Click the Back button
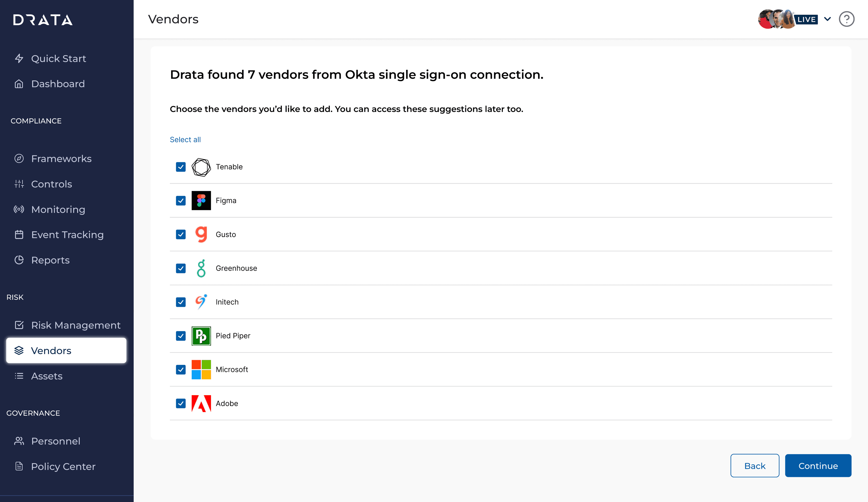Screen dimensions: 868x502 click(755, 465)
